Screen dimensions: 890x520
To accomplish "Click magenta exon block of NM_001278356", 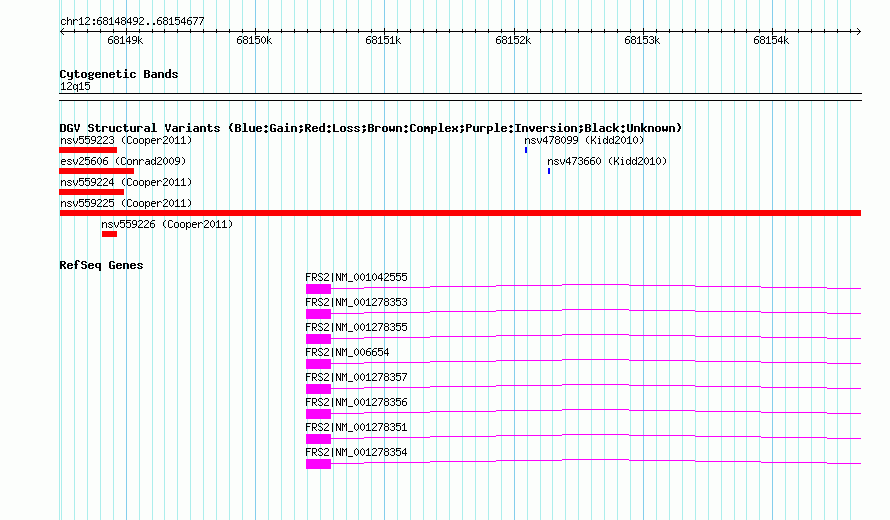I will [318, 414].
